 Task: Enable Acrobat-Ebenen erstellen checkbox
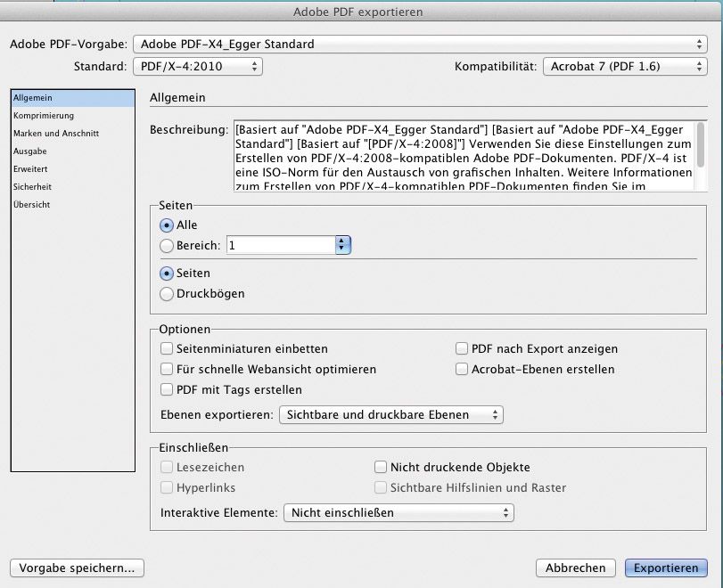point(462,369)
